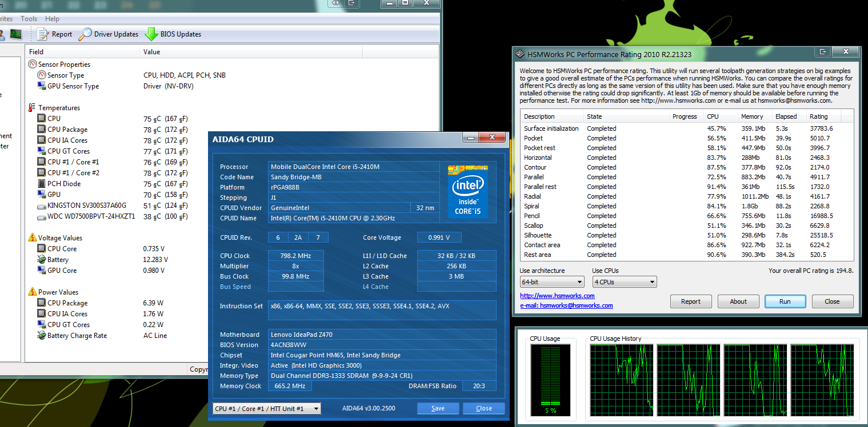Click the CPU GT Cores power row icon
Screen dimensions: 868x427
42,325
